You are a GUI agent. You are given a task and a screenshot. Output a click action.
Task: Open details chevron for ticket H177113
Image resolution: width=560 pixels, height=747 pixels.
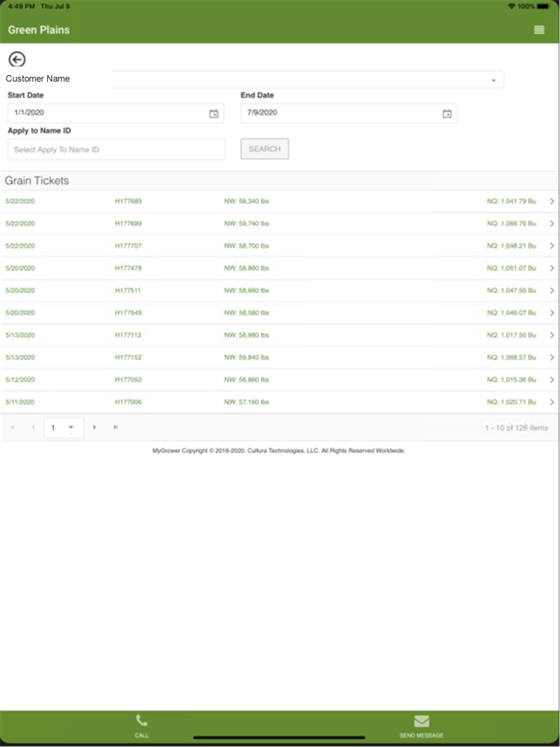(x=552, y=335)
